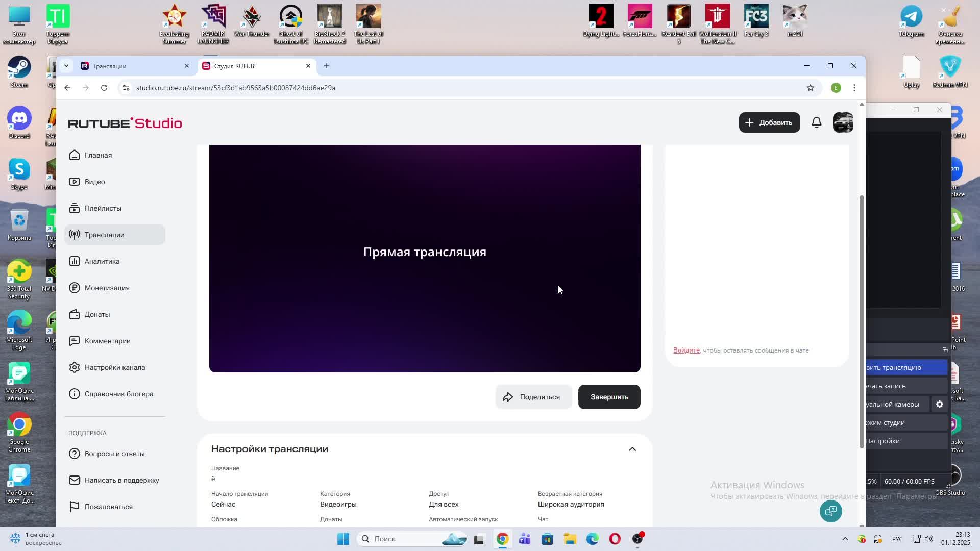980x551 pixels.
Task: Open the new tab plus button
Action: coord(327,66)
